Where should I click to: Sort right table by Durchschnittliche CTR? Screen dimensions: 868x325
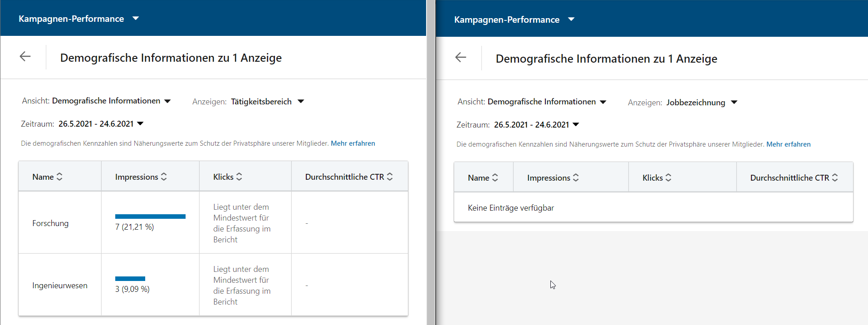pos(794,178)
